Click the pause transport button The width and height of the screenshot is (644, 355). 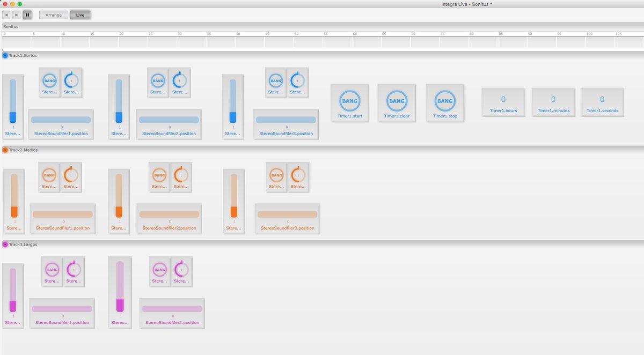[x=27, y=15]
